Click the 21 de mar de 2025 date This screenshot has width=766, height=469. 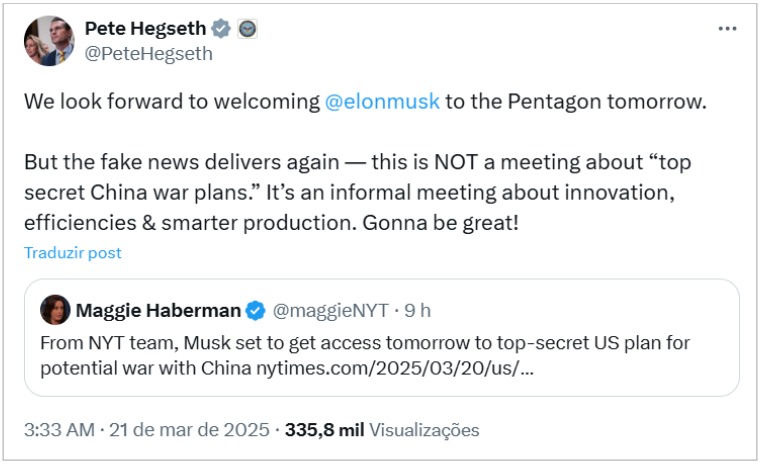(191, 430)
